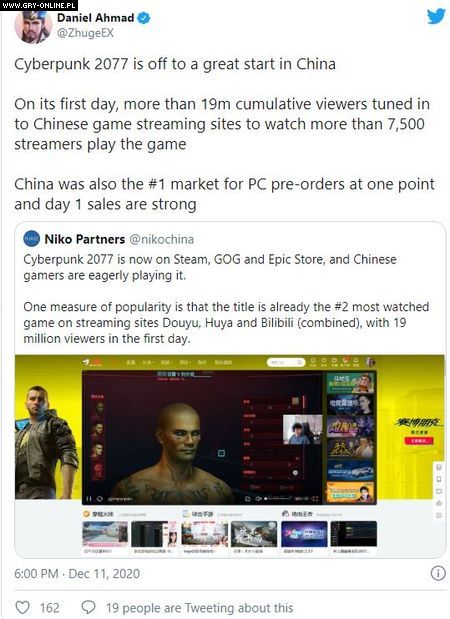The height and width of the screenshot is (619, 450).
Task: Click the pause icon in embedded stream
Action: (x=89, y=499)
